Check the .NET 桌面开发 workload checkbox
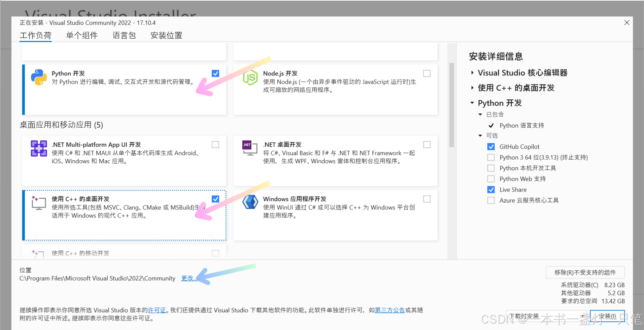 427,144
